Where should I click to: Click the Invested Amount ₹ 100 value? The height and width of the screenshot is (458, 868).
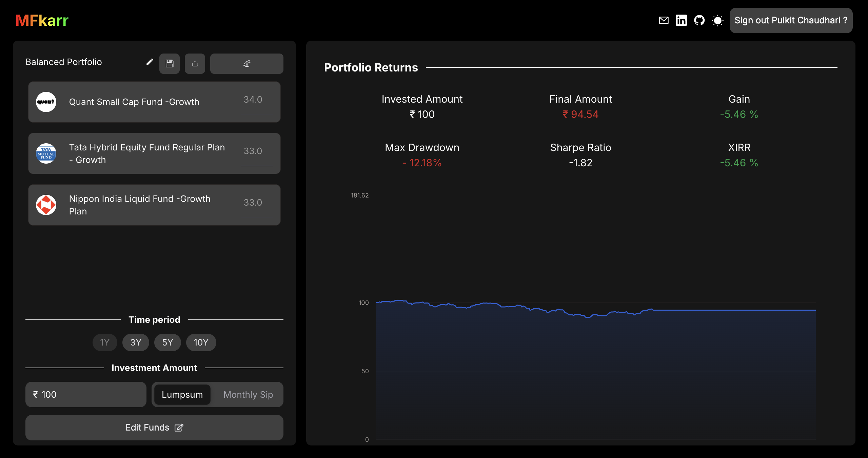coord(422,114)
